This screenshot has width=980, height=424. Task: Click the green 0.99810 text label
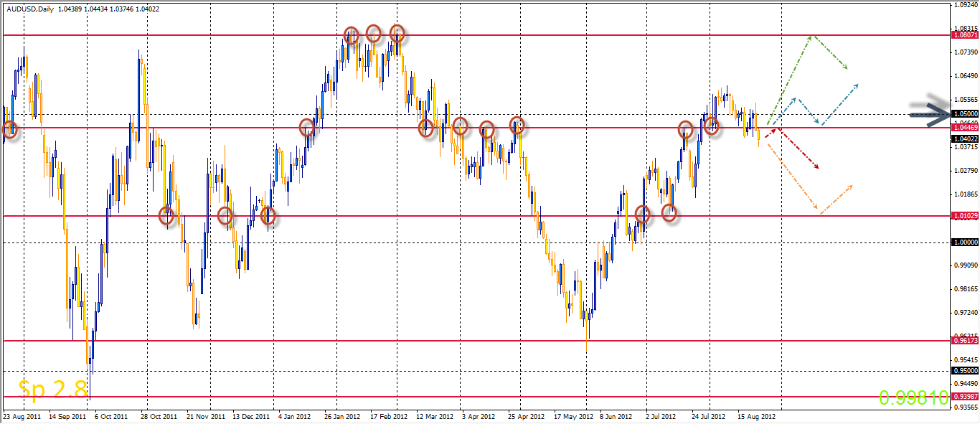click(915, 398)
